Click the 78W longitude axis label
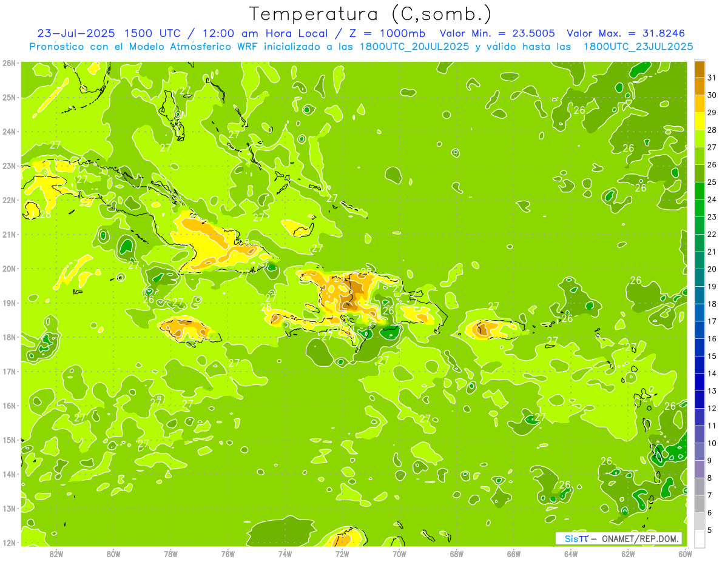Viewport: 728px width, 562px height. coord(170,554)
